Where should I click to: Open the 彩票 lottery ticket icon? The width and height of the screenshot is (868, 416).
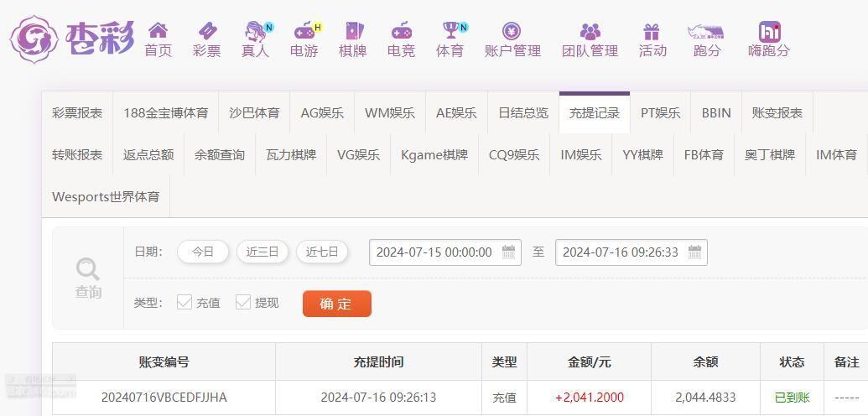tap(207, 30)
